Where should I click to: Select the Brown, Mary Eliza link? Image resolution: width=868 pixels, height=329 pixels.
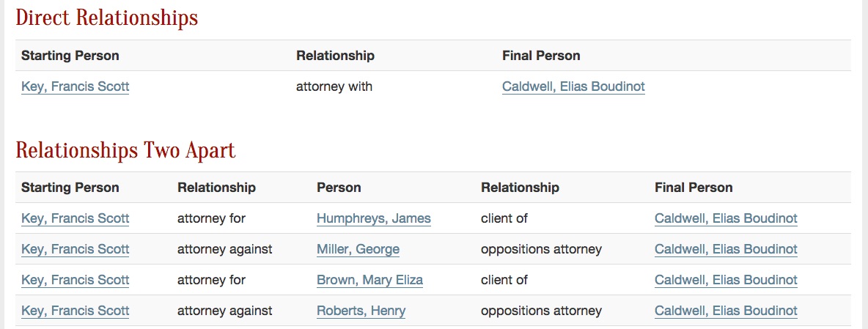[x=369, y=280]
